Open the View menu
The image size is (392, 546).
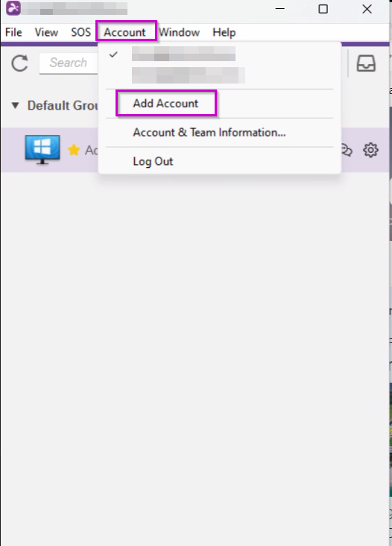point(46,32)
